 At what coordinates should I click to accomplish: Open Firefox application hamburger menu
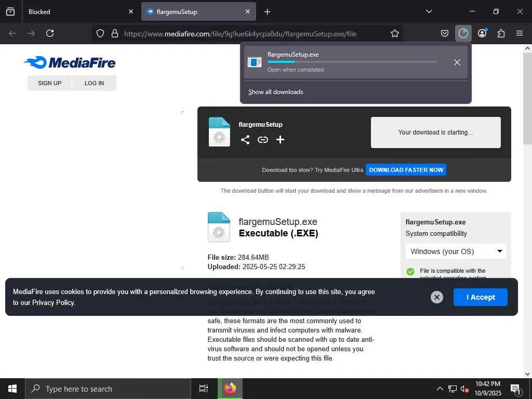520,33
